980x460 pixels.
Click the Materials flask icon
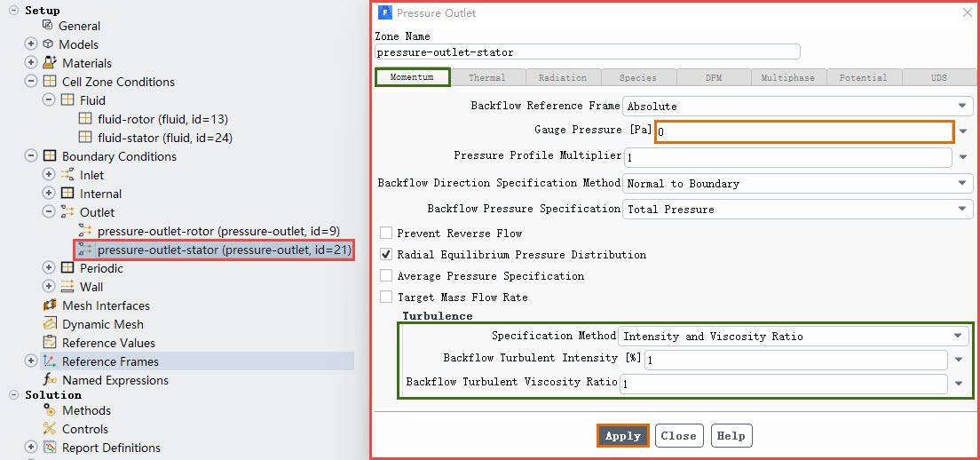tap(50, 63)
